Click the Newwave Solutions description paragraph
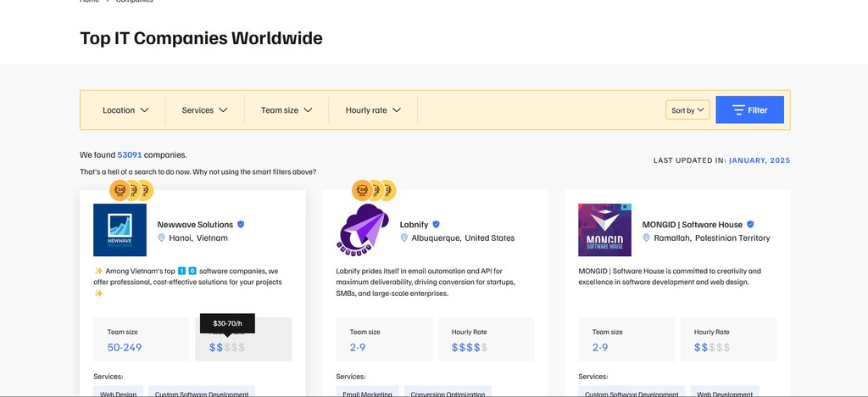 (187, 282)
